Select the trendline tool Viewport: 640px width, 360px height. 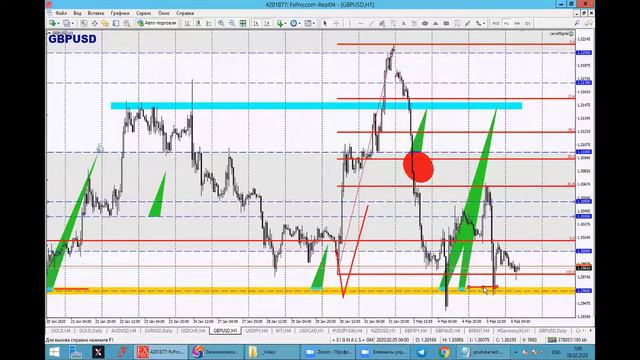(371, 23)
